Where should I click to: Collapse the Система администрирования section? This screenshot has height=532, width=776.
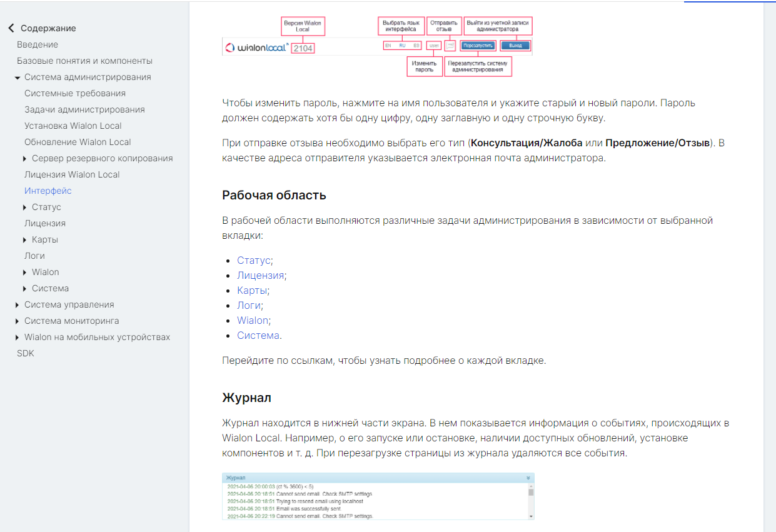coord(18,78)
